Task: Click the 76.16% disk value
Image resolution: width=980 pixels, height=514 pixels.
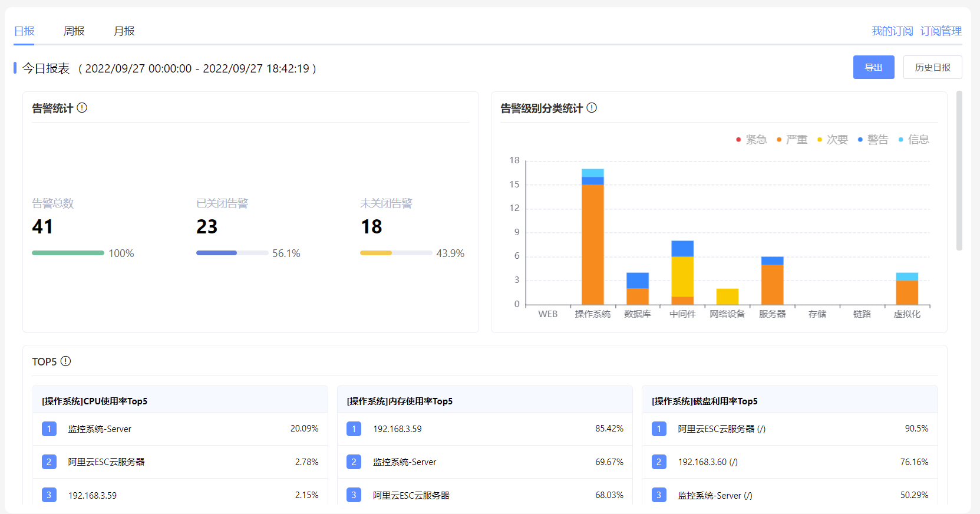Action: pyautogui.click(x=914, y=462)
